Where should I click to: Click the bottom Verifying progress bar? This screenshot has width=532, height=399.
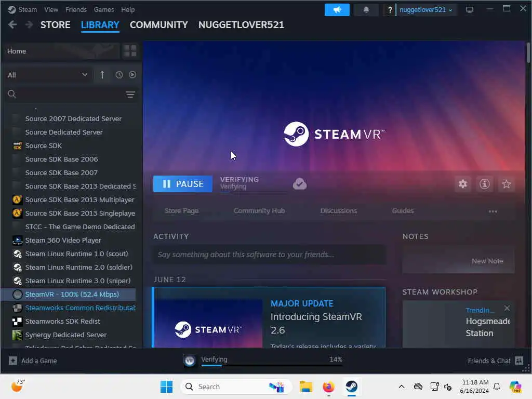point(272,365)
